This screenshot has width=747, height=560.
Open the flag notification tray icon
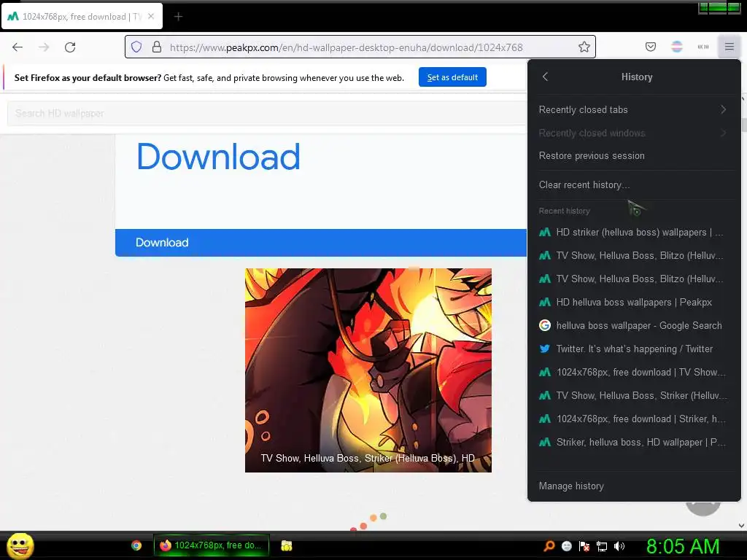tap(584, 546)
